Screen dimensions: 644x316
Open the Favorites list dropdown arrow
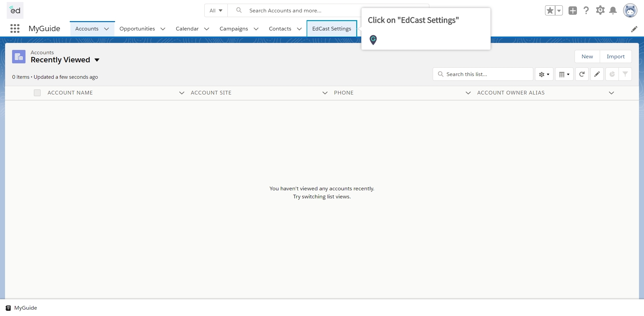pos(559,11)
